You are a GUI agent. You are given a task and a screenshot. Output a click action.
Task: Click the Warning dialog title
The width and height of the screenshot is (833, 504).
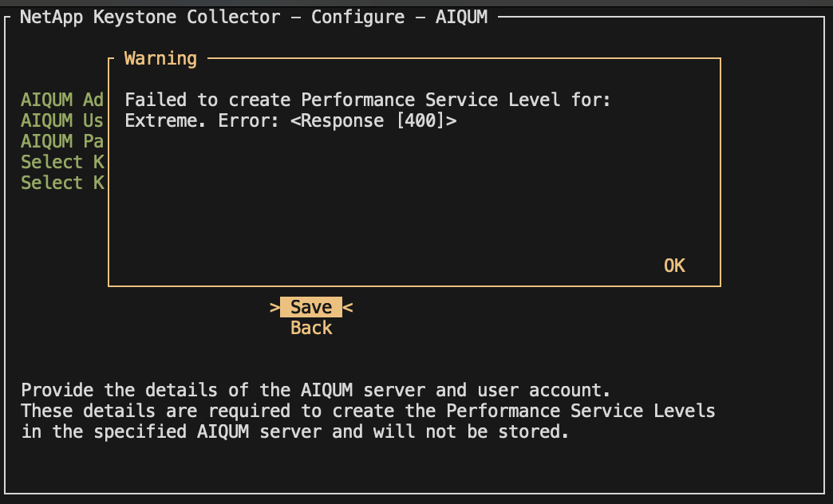pos(160,58)
